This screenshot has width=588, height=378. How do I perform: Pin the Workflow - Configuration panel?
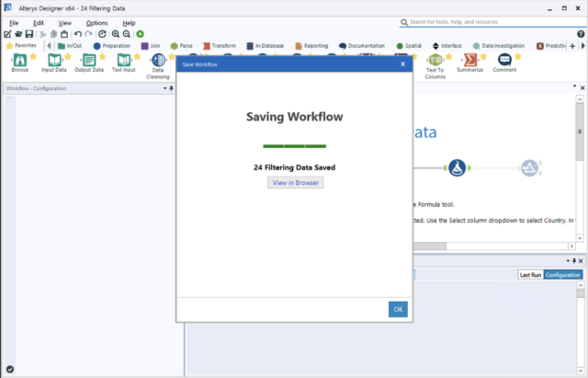pyautogui.click(x=172, y=88)
